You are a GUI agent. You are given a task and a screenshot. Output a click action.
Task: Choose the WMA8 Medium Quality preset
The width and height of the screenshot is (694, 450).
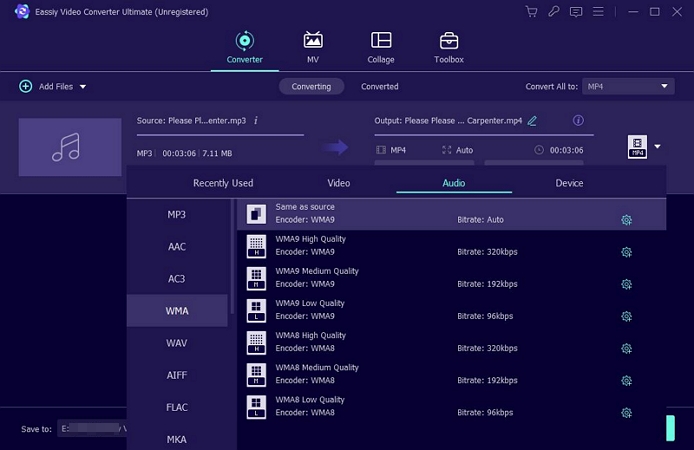(451, 375)
